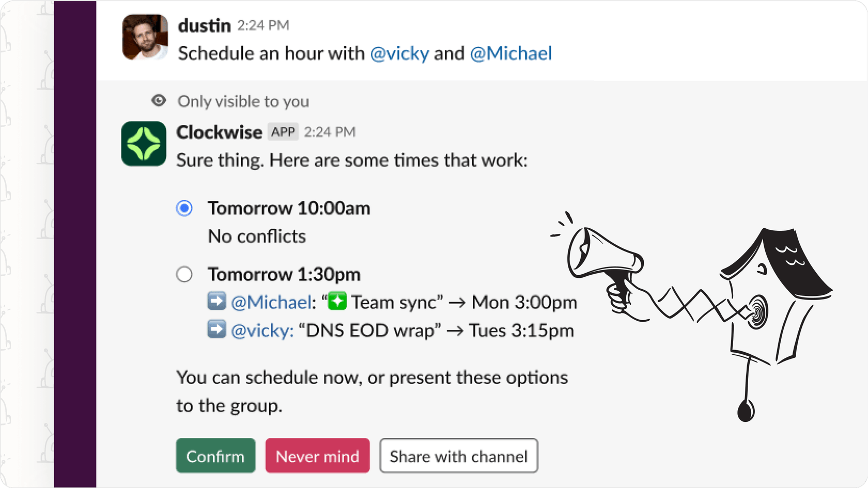Confirm the selected meeting time
Screen dimensions: 868x488
(215, 455)
